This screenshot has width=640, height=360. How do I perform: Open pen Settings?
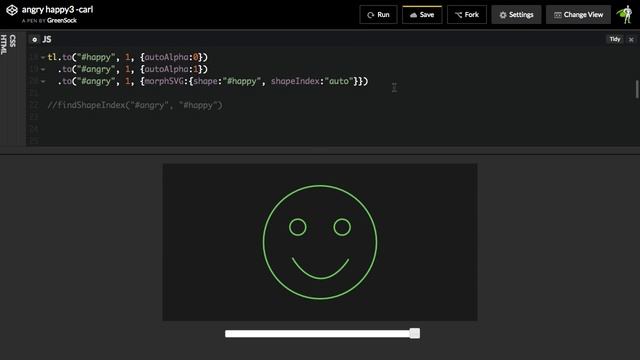[516, 15]
